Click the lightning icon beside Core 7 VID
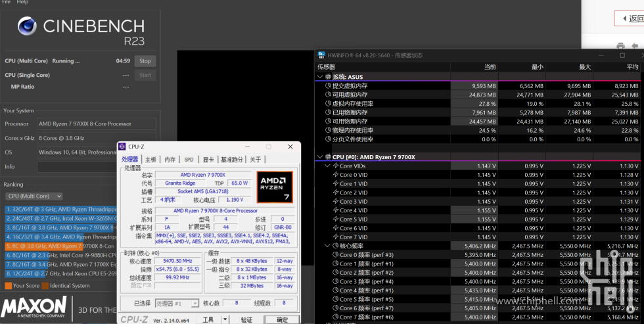This screenshot has width=644, height=324. coord(336,237)
